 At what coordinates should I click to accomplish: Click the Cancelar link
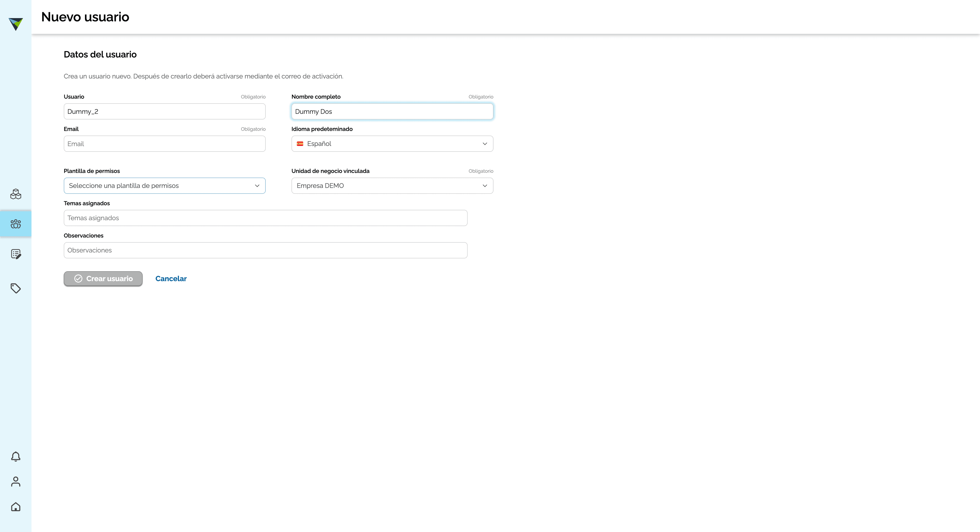click(171, 279)
